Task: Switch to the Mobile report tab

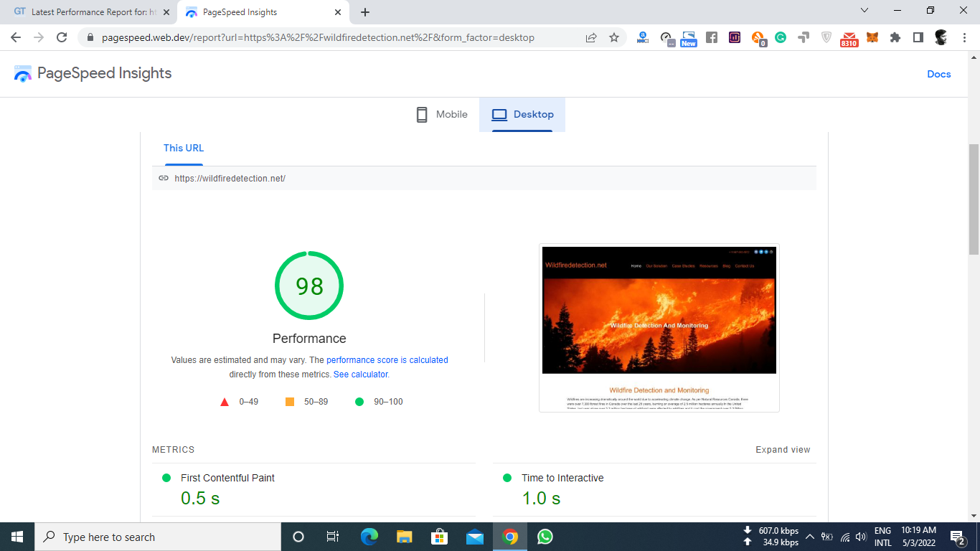Action: (442, 115)
